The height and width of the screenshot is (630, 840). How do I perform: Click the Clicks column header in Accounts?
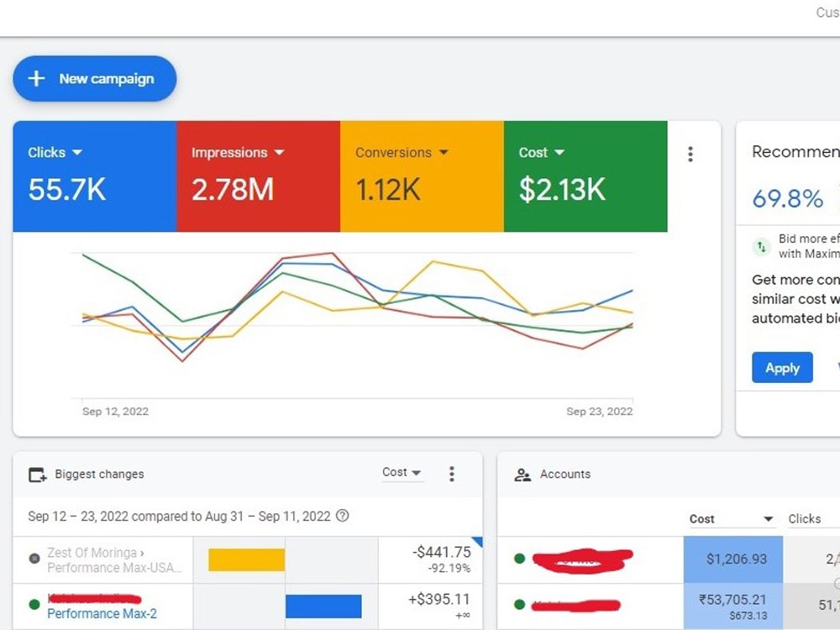pos(804,518)
